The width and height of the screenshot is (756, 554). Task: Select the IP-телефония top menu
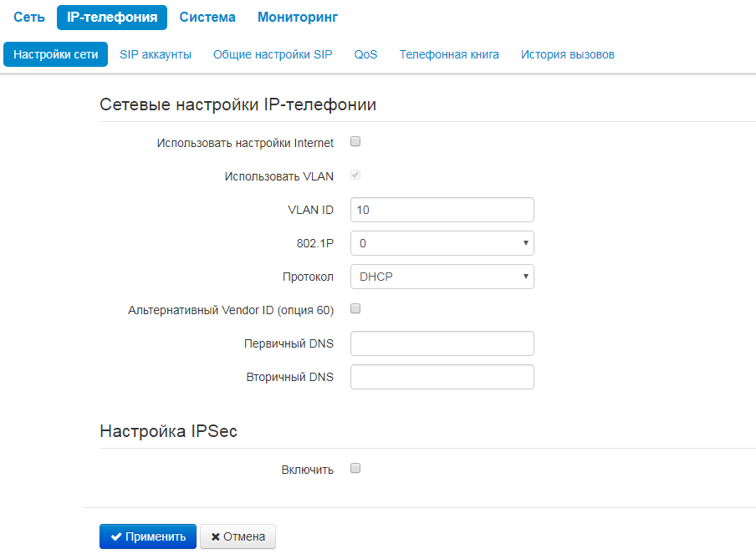point(112,17)
